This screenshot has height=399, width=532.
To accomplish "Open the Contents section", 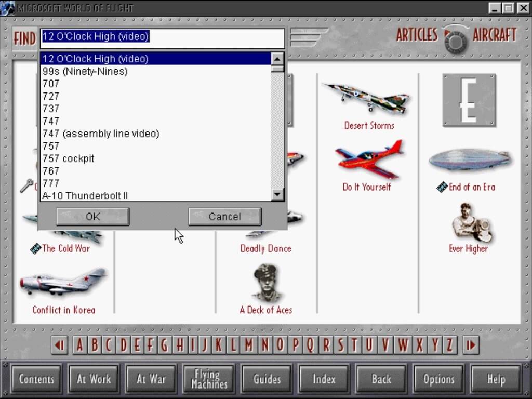I will tap(36, 379).
